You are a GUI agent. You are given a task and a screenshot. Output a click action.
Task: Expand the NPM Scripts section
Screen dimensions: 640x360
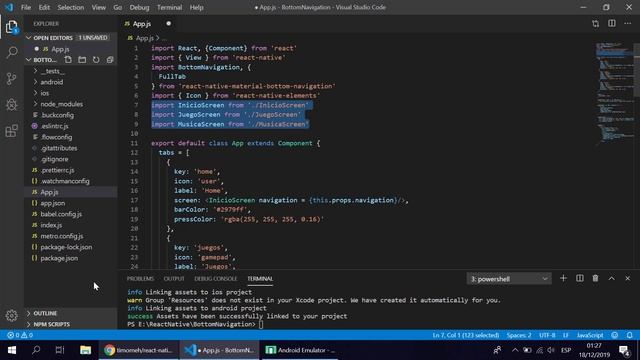coord(71,324)
